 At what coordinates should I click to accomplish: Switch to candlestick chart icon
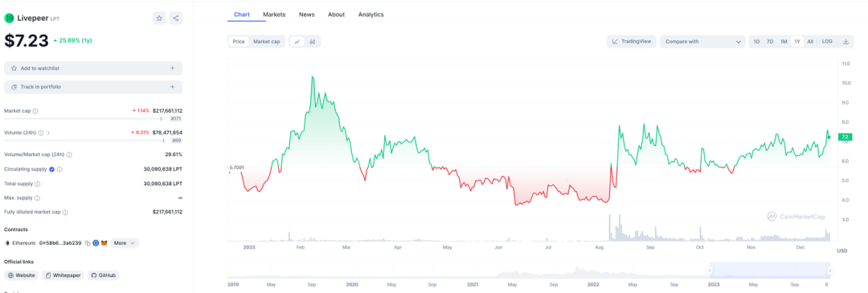[313, 42]
